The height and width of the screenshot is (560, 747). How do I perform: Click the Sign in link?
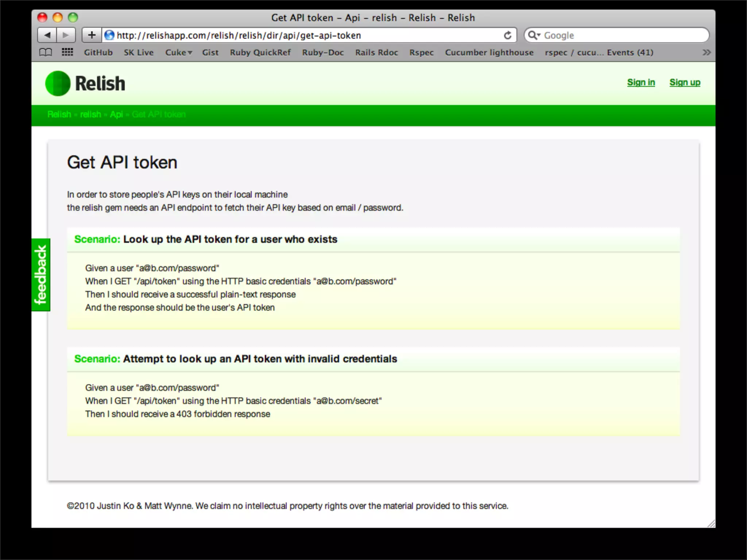[641, 82]
